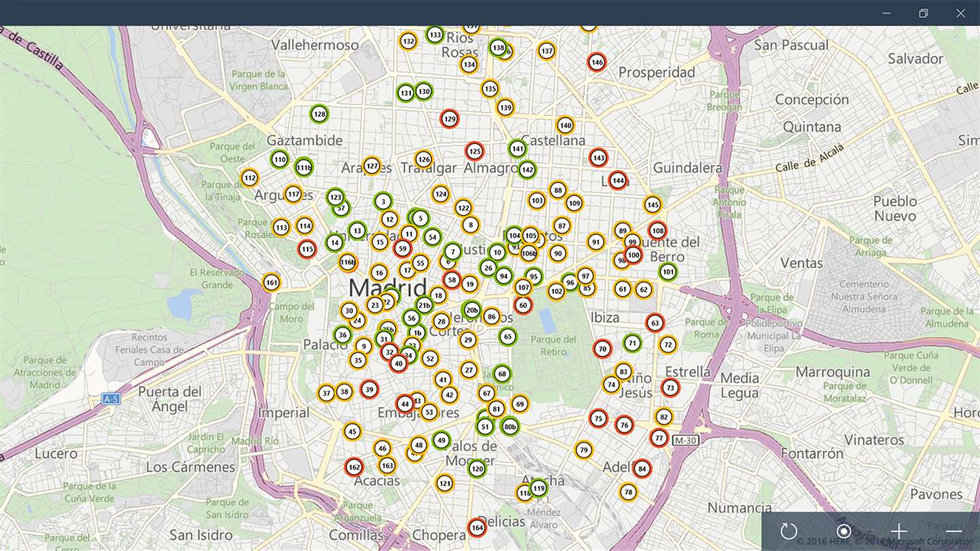Open green station marker 130
Viewport: 980px width, 551px height.
coord(424,91)
